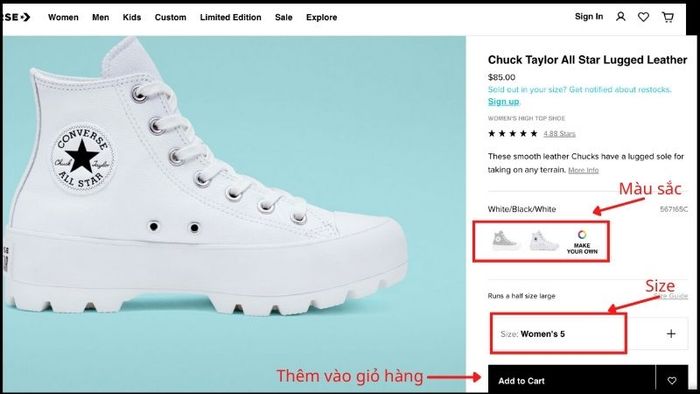Open the wishlist heart icon in header
The width and height of the screenshot is (700, 394).
pyautogui.click(x=643, y=17)
